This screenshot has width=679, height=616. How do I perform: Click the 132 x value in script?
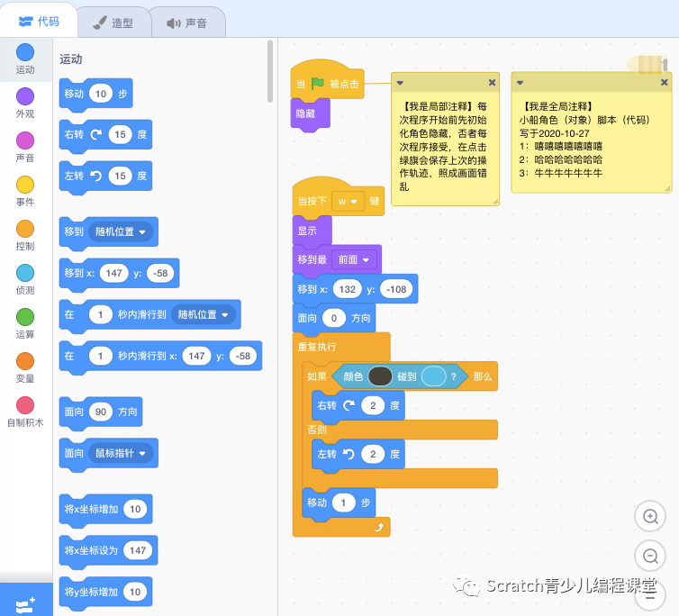click(347, 289)
